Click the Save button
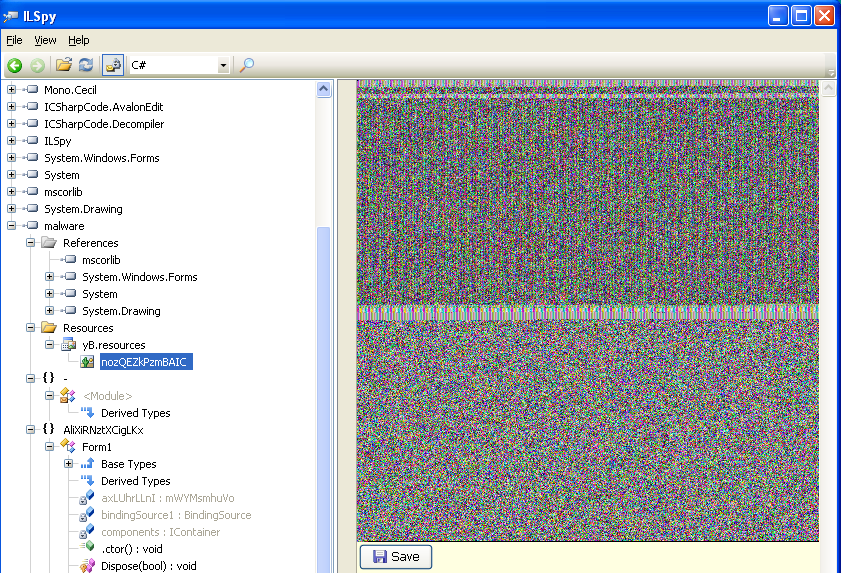 (x=395, y=556)
